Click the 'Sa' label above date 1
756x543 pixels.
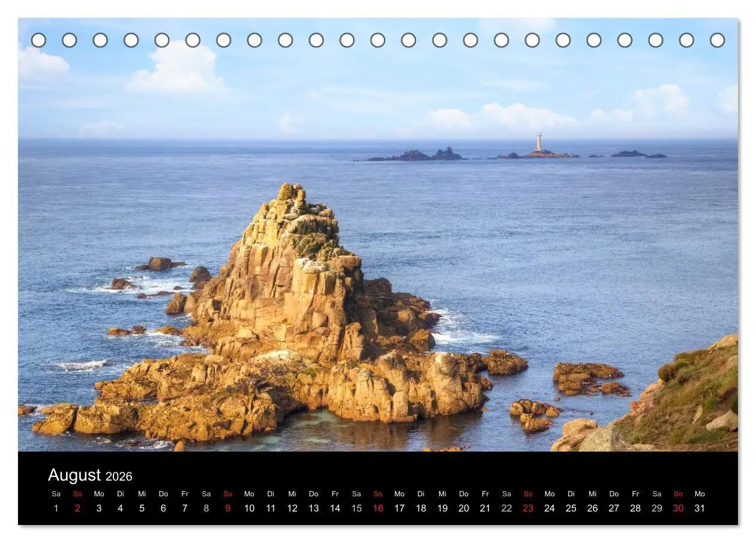(56, 494)
